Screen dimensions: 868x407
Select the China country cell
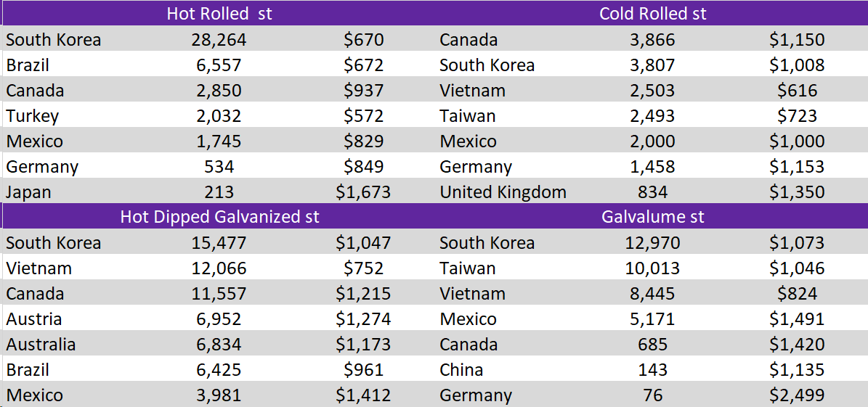point(461,370)
